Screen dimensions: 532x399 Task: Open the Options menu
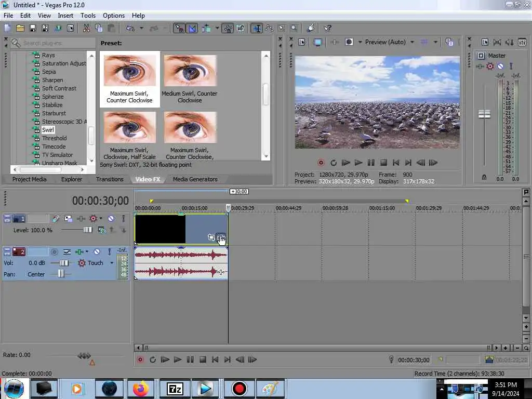(x=114, y=16)
